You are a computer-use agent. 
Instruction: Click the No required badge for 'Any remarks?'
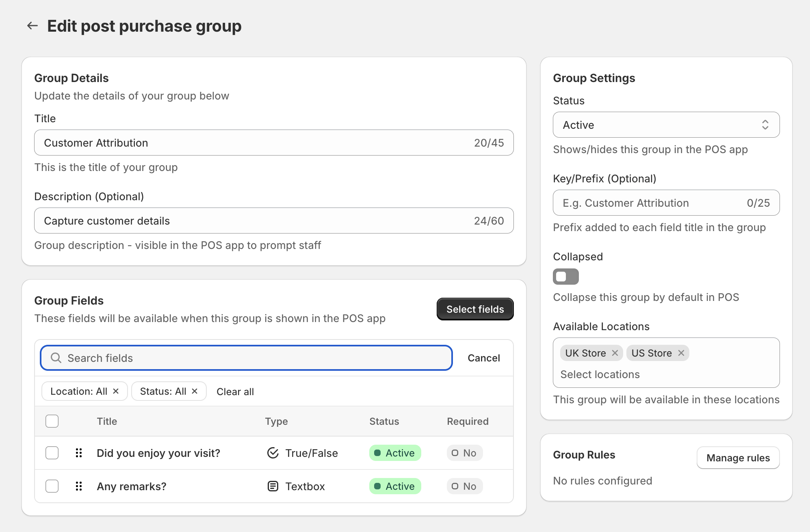pyautogui.click(x=465, y=486)
